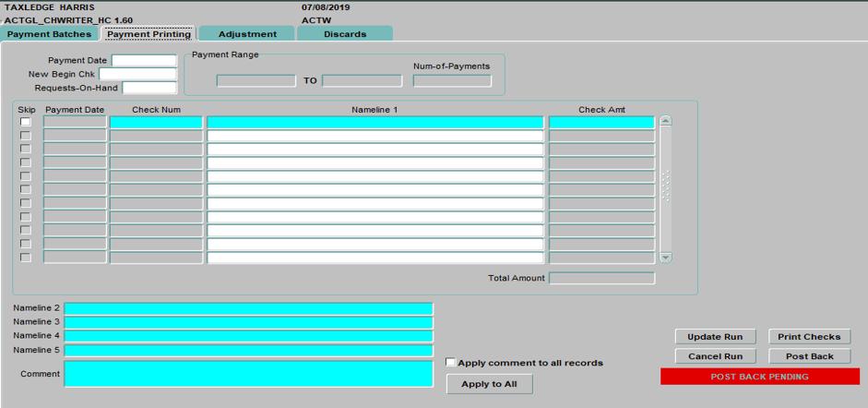Image resolution: width=868 pixels, height=408 pixels.
Task: Click the Apply to All button
Action: 489,384
